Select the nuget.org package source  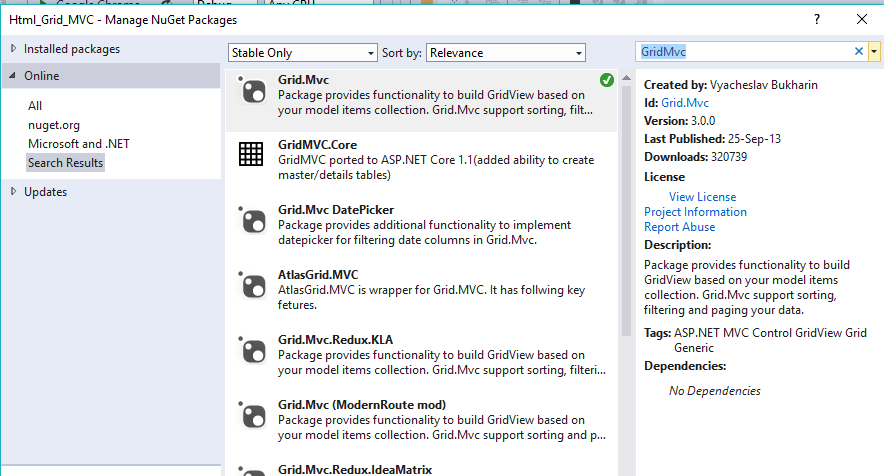coord(54,125)
